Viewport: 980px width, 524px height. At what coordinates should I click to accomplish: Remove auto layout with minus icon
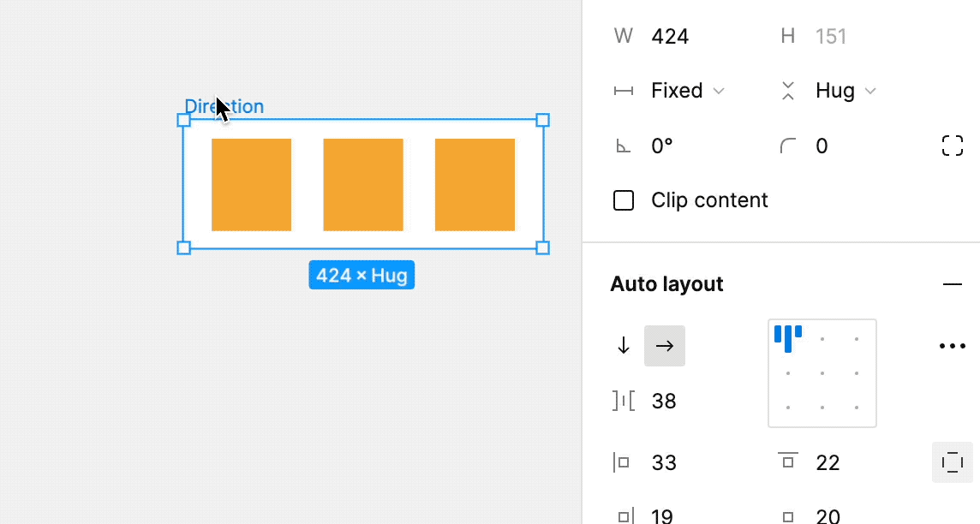click(x=952, y=284)
